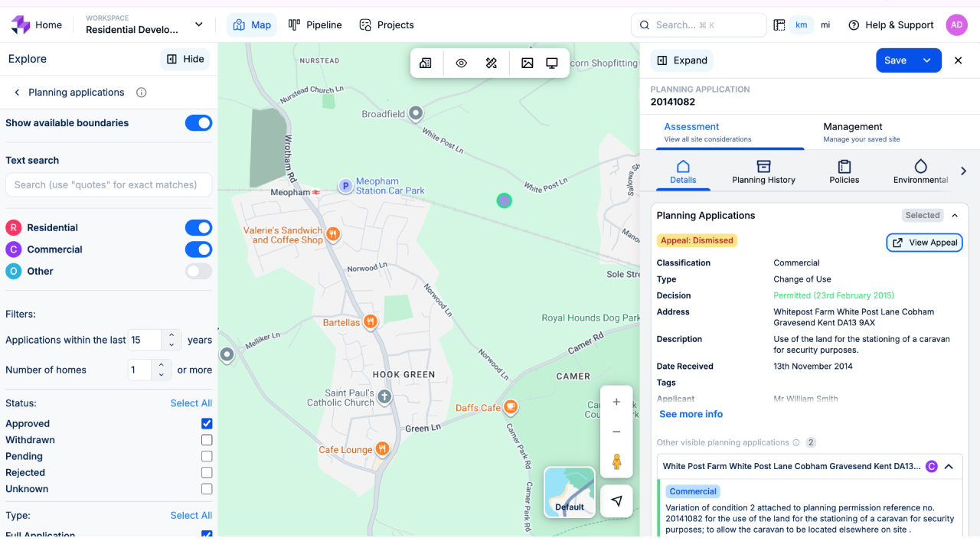Screen dimensions: 980x551
Task: Zoom in on the map
Action: coord(616,402)
